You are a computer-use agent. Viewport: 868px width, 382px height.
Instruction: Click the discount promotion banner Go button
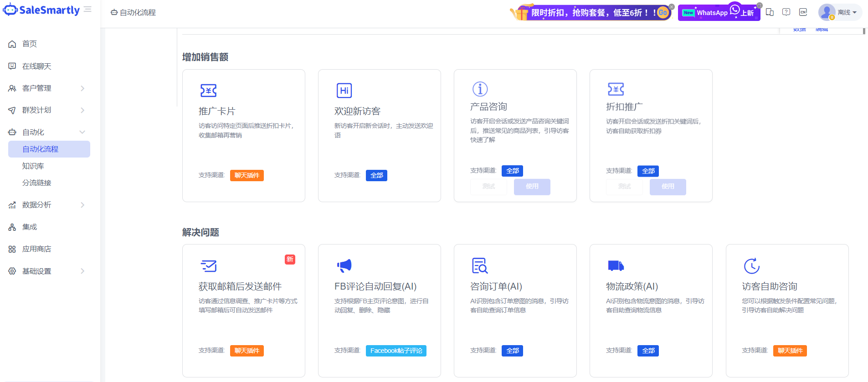(x=663, y=13)
